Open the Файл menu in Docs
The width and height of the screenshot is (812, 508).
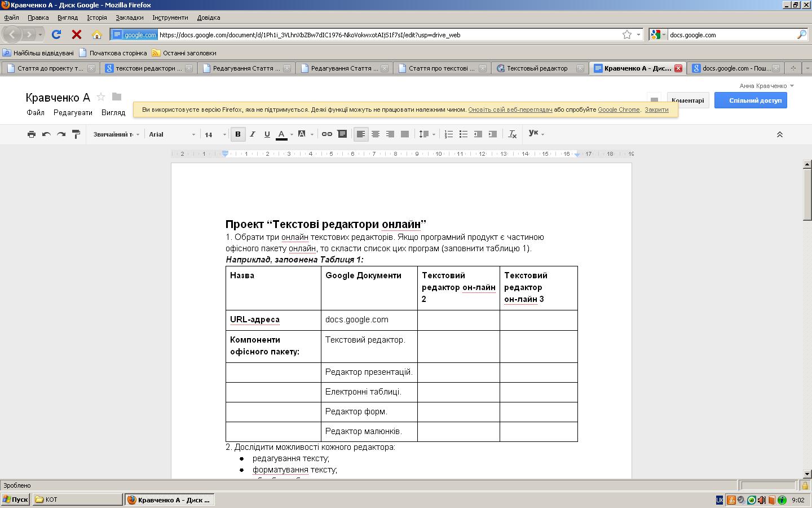(36, 113)
